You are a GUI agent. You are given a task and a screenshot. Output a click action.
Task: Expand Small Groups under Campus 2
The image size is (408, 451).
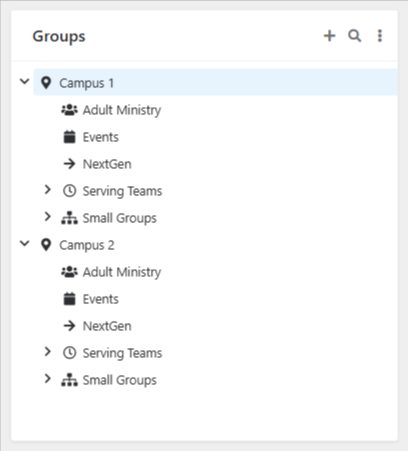pyautogui.click(x=48, y=378)
